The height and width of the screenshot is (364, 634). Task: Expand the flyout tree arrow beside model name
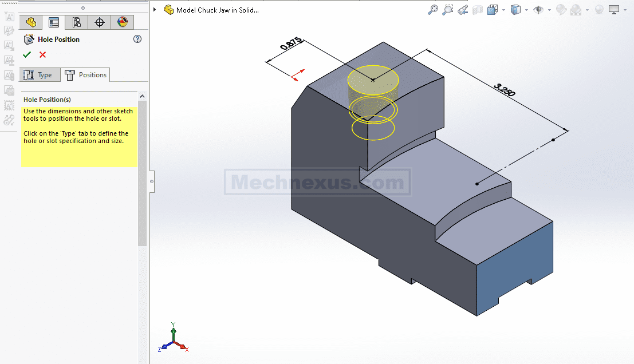pyautogui.click(x=155, y=10)
